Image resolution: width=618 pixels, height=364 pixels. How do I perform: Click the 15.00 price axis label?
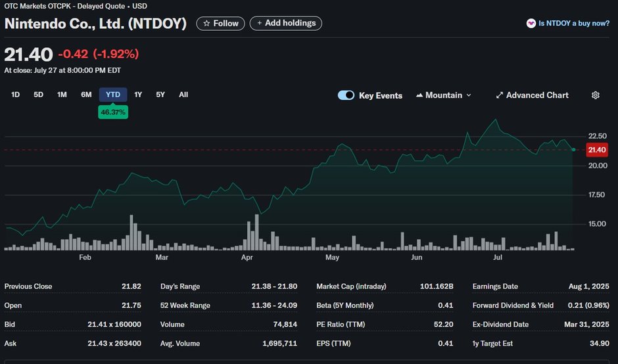tap(598, 224)
